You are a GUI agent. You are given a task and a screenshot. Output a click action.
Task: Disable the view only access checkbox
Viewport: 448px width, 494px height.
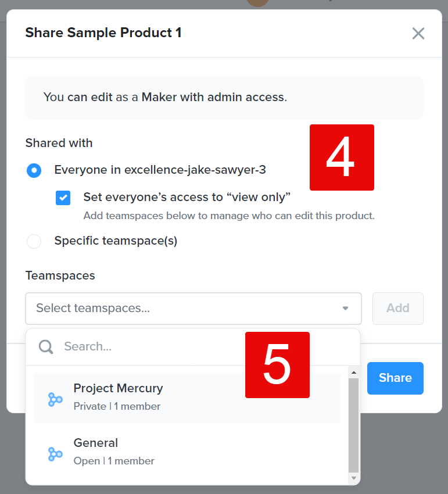click(63, 198)
